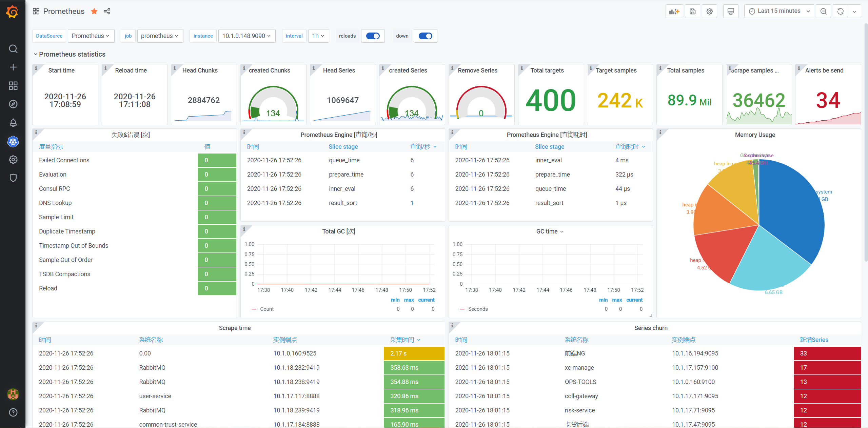
Task: Click the zoom out time range icon
Action: pyautogui.click(x=824, y=12)
